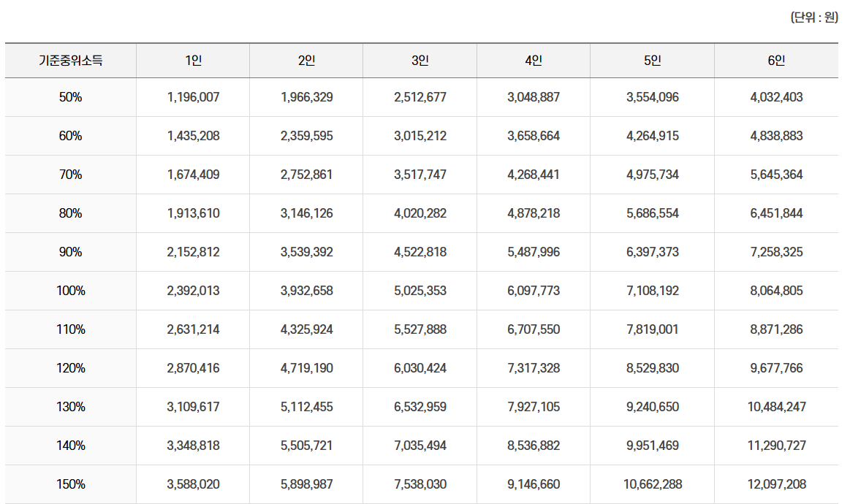Select the value 2,152,812
This screenshot has width=850, height=504.
(193, 252)
